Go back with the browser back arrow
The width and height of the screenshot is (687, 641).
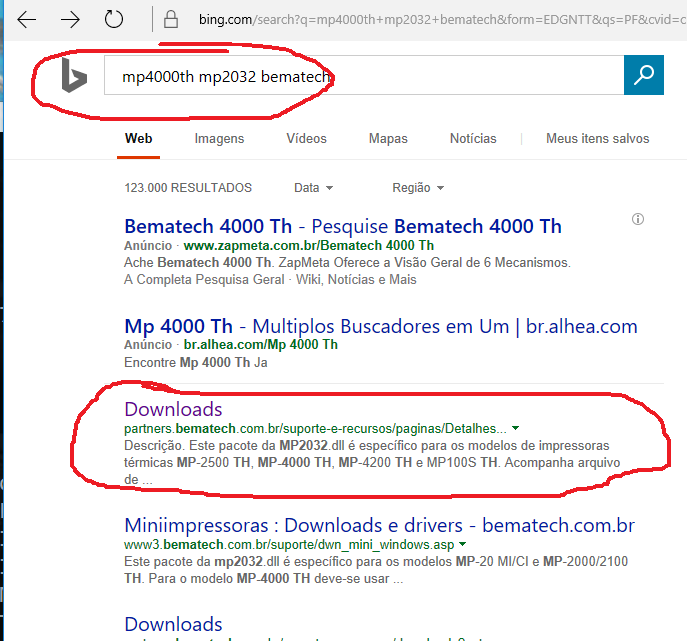point(27,20)
